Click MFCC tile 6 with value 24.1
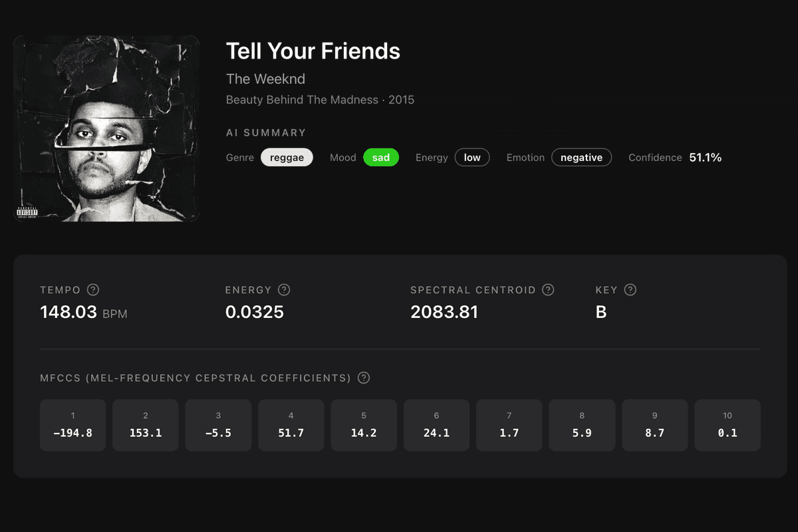 click(436, 425)
